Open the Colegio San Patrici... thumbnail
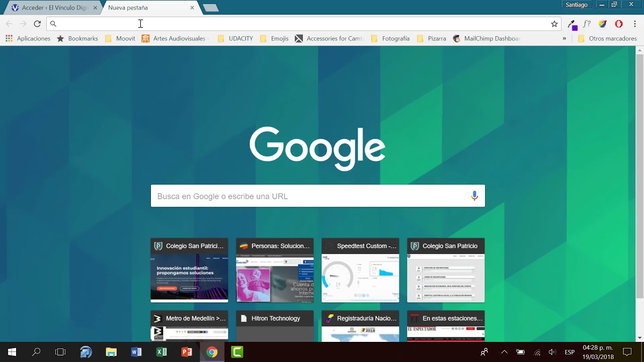 [x=189, y=270]
